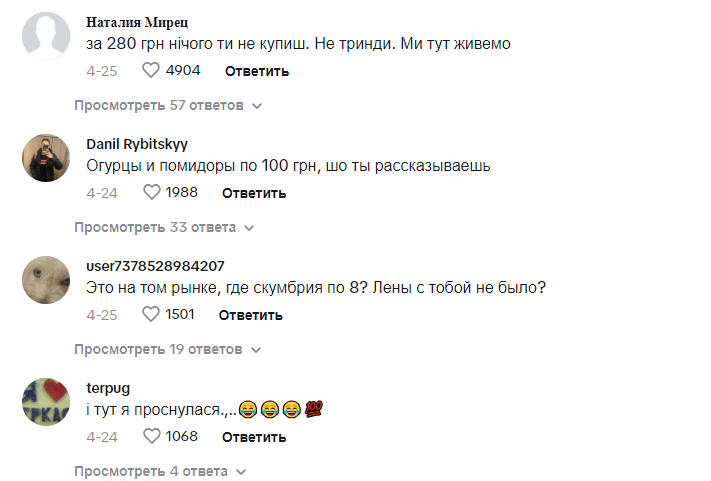Viewport: 711px width, 481px height.
Task: Open user7378528984207's profile avatar
Action: click(46, 280)
